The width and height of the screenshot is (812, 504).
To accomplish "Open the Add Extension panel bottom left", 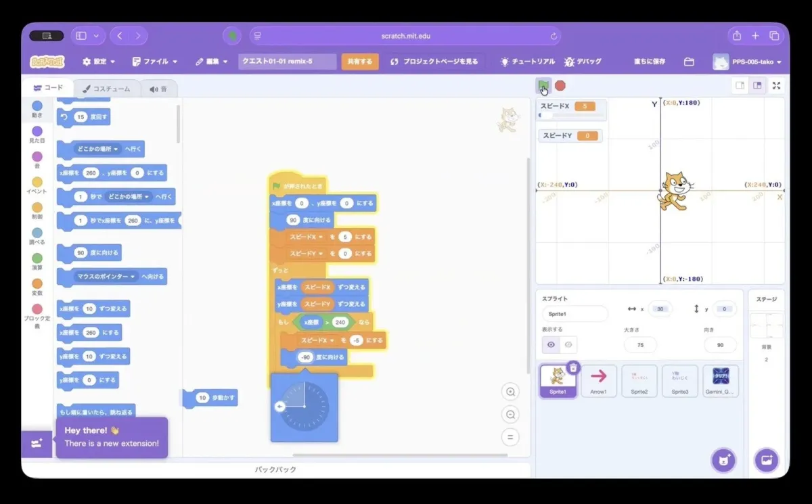I will (x=37, y=443).
